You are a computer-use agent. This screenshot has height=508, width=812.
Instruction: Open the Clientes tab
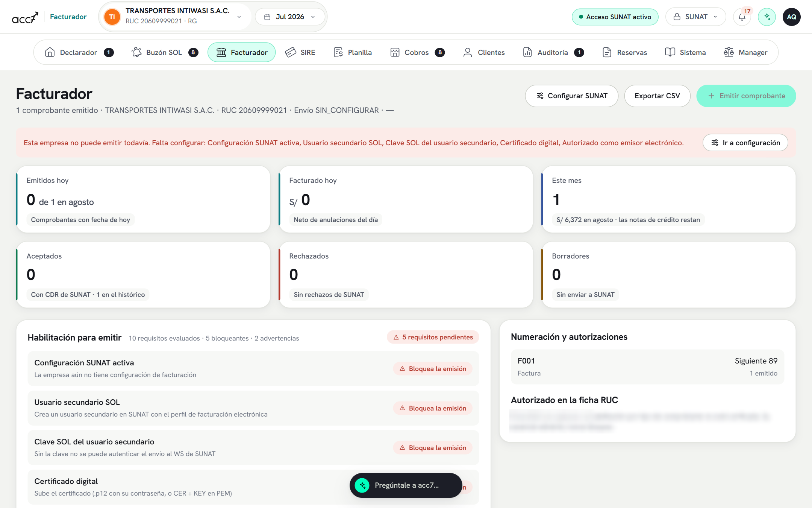point(484,52)
